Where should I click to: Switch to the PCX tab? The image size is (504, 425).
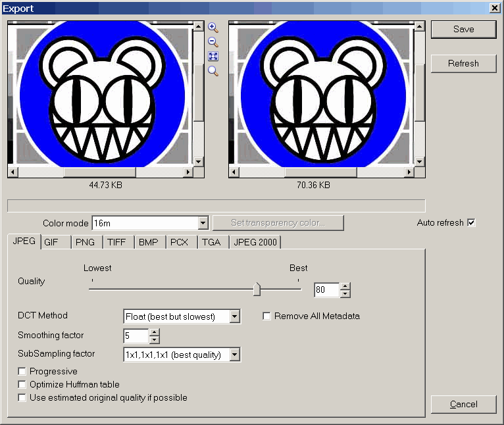[181, 242]
